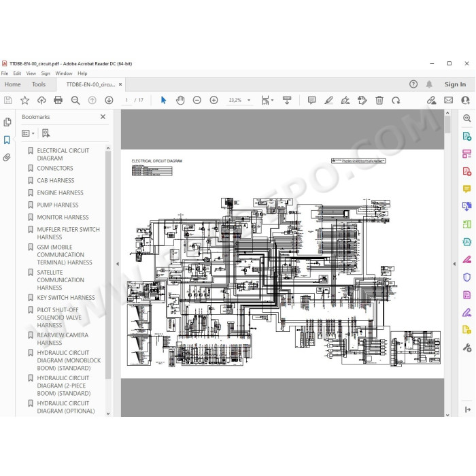Toggle the bookmarks panel icon
476x476 pixels.
pos(7,140)
